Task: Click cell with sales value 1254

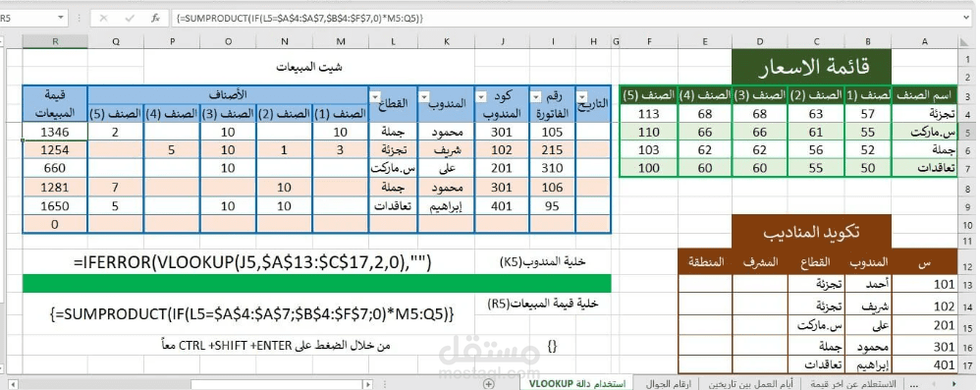Action: pos(55,150)
